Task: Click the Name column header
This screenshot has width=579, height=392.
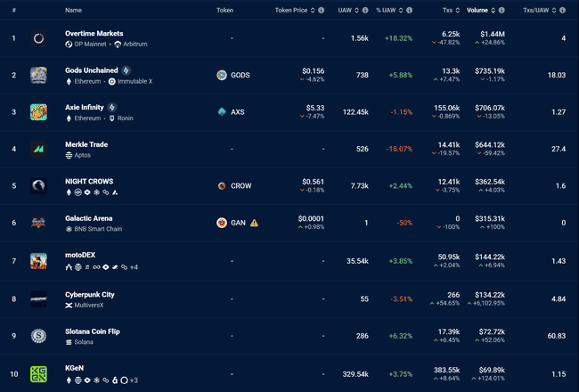Action: coord(73,11)
